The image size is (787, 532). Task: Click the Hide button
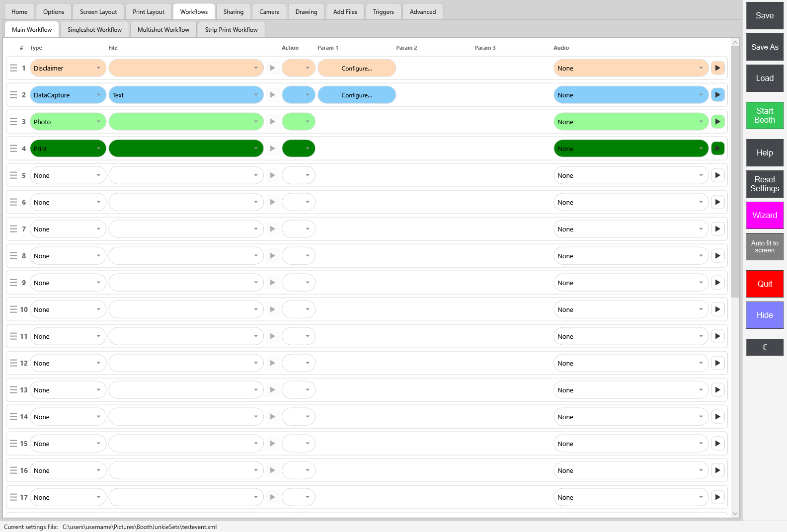coord(765,315)
